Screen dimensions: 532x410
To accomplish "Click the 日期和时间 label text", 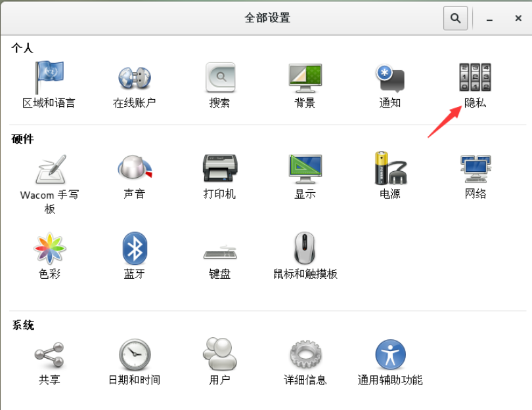I will 135,380.
